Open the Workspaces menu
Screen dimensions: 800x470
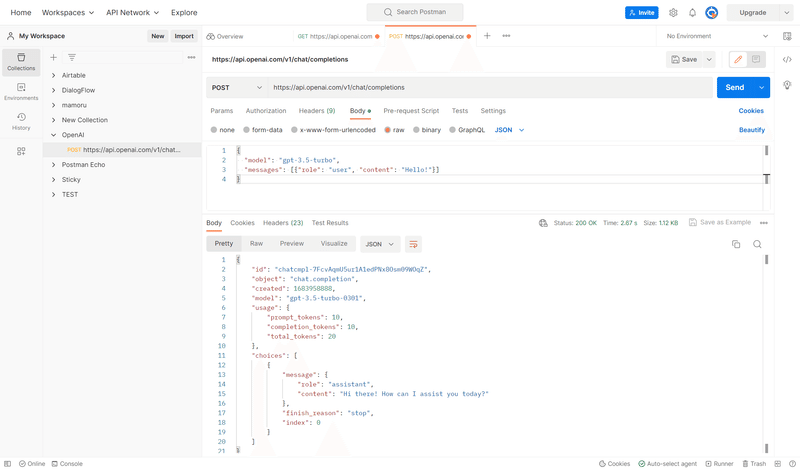[x=68, y=13]
